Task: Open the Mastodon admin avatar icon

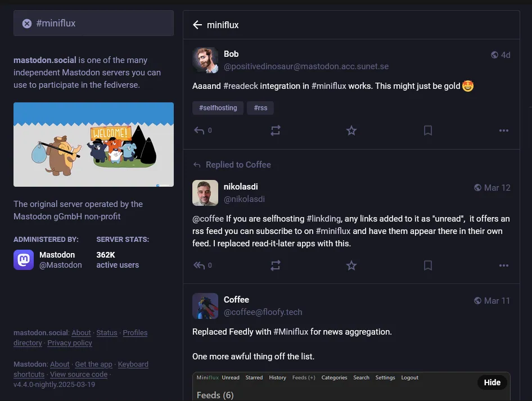Action: (24, 260)
